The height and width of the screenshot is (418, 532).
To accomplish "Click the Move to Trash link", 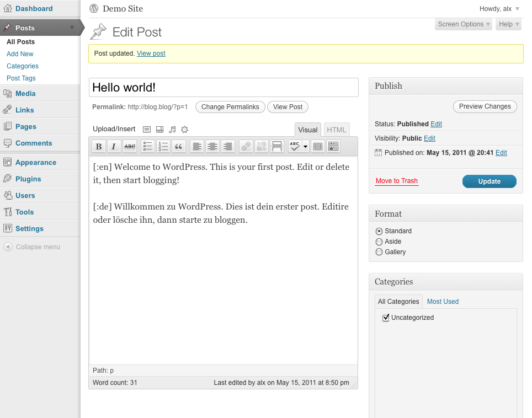I will click(397, 181).
